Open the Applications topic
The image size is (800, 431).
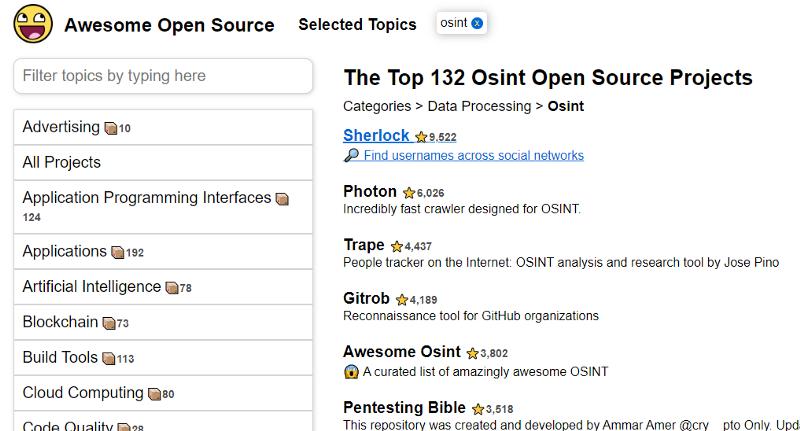[163, 251]
